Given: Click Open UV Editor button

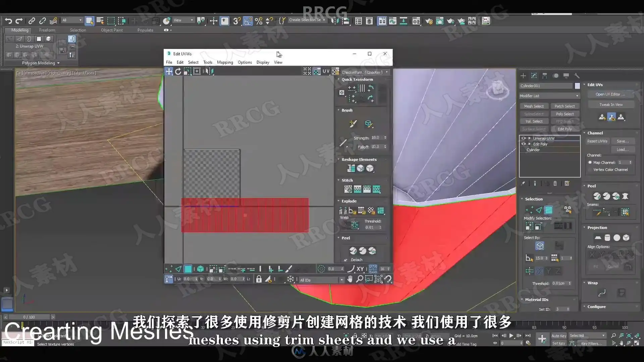Looking at the screenshot, I should [x=610, y=94].
